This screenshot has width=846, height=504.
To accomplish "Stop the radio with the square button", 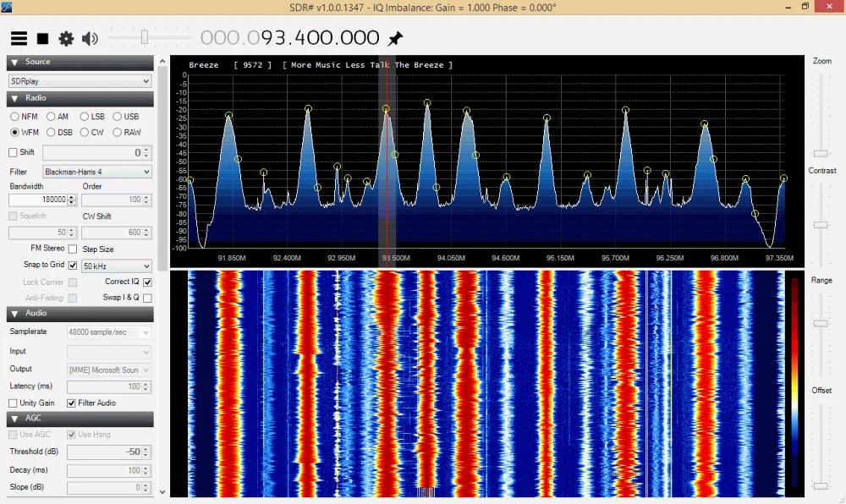I will [42, 38].
